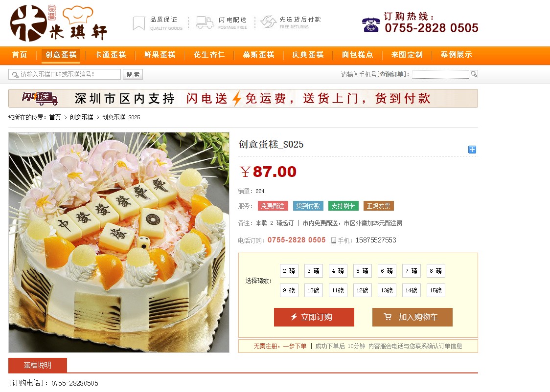Choose the 15磅 cake weight
This screenshot has height=392, width=550.
(x=435, y=290)
